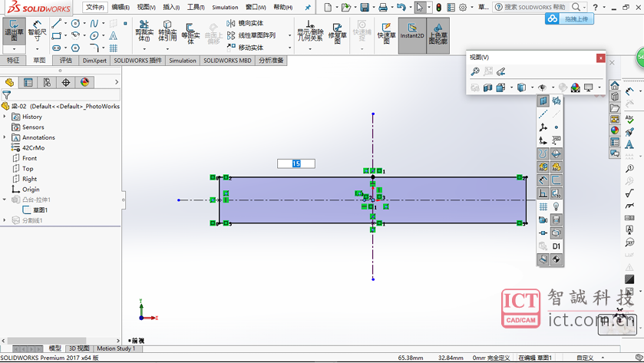Expand the Annotations tree node
644x363 pixels.
tap(5, 137)
